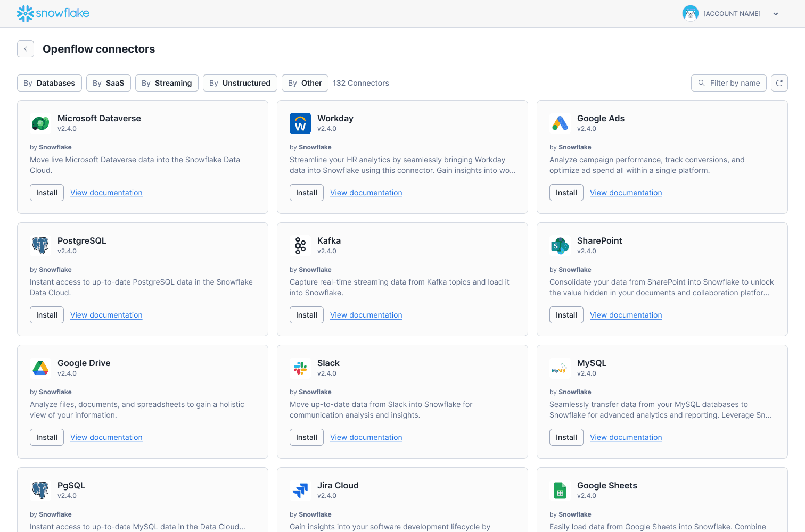Click the Openflow connectors page heading
Image resolution: width=805 pixels, height=532 pixels.
pyautogui.click(x=99, y=49)
